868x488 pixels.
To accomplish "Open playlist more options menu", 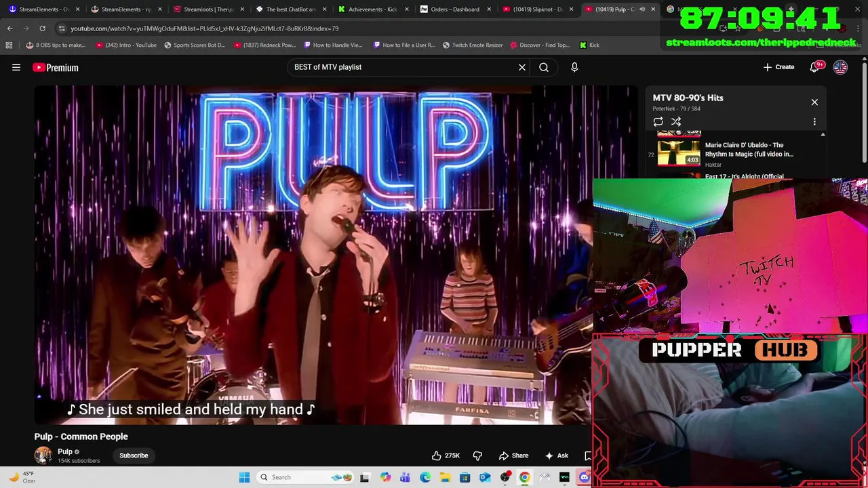I will [x=814, y=121].
